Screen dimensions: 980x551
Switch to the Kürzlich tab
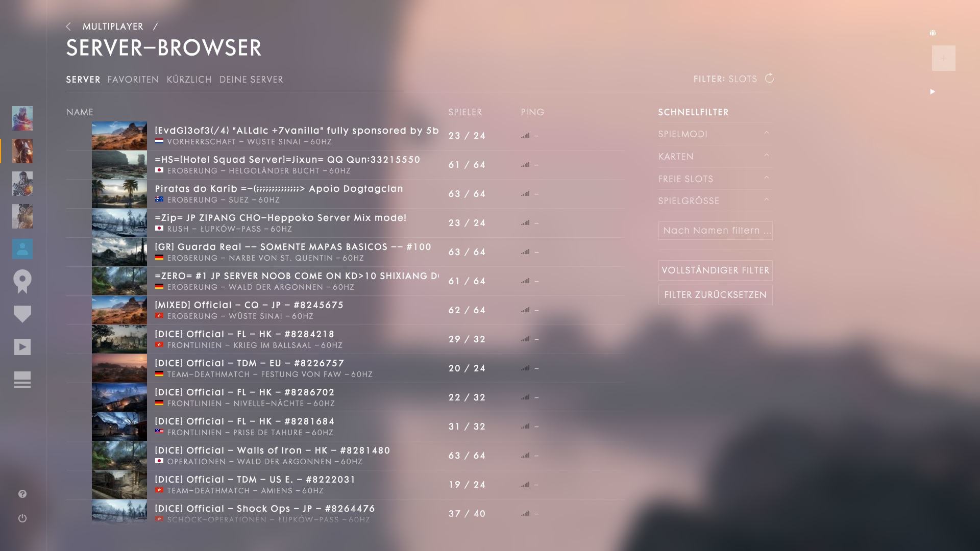(189, 80)
